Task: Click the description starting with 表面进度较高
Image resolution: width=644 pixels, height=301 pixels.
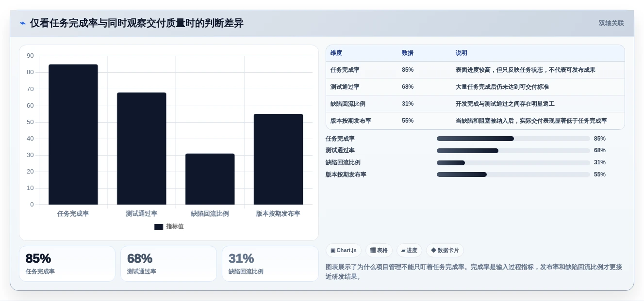Action: [525, 70]
